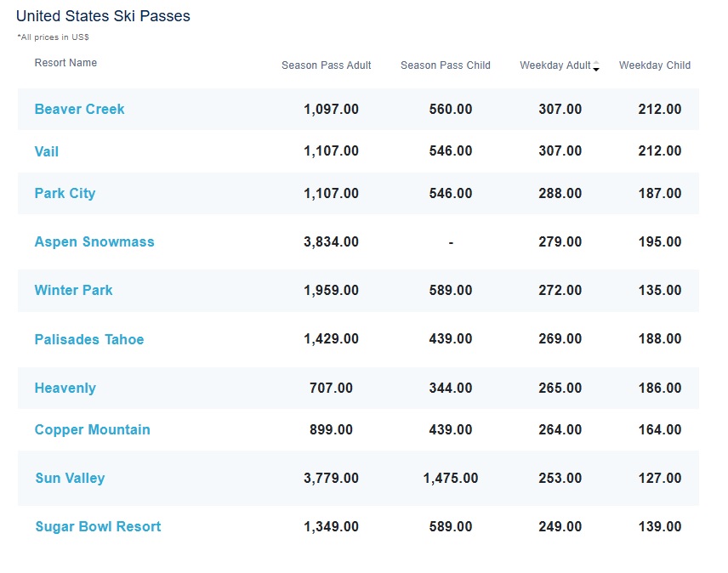This screenshot has height=573, width=728.
Task: Click Aspen Snowmass 3,834.00 season pass price
Action: [331, 241]
